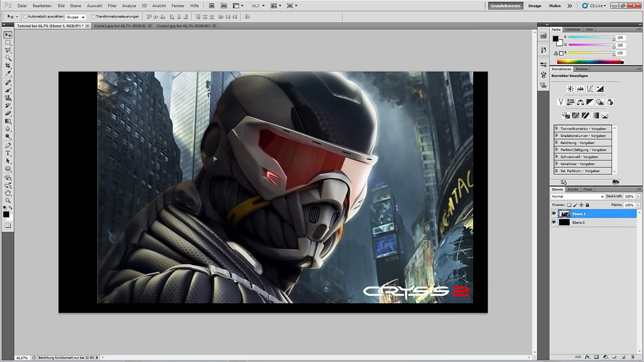Image resolution: width=644 pixels, height=362 pixels.
Task: Click the layer style fx icon
Action: point(587,357)
